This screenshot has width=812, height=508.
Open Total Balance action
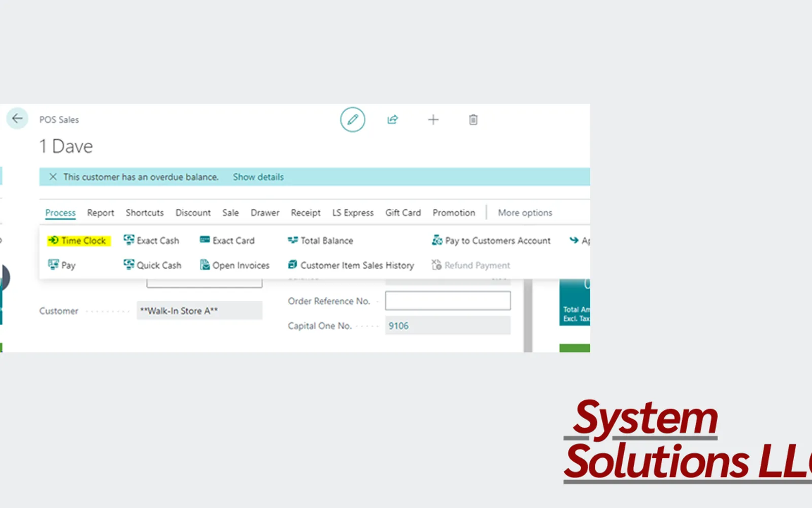tap(320, 241)
